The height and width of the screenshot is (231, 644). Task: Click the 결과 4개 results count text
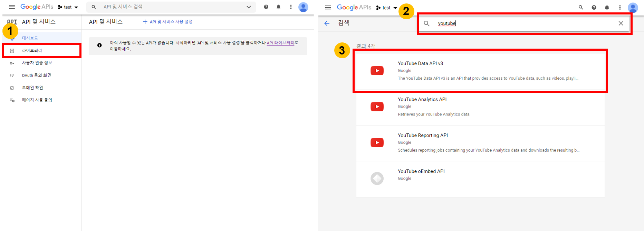366,46
